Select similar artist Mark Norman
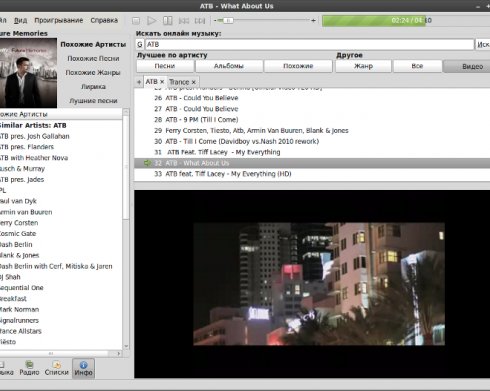Image resolution: width=490 pixels, height=391 pixels. [x=19, y=309]
